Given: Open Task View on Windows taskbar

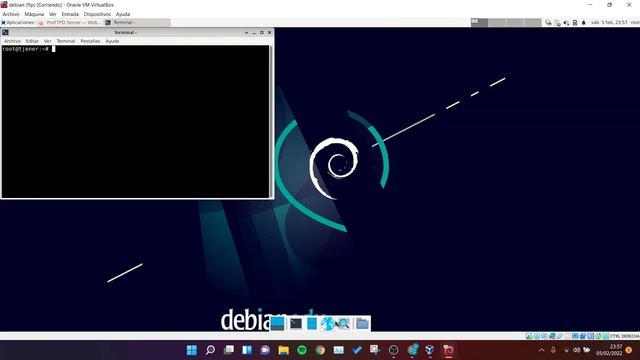Looking at the screenshot, I should tap(229, 350).
